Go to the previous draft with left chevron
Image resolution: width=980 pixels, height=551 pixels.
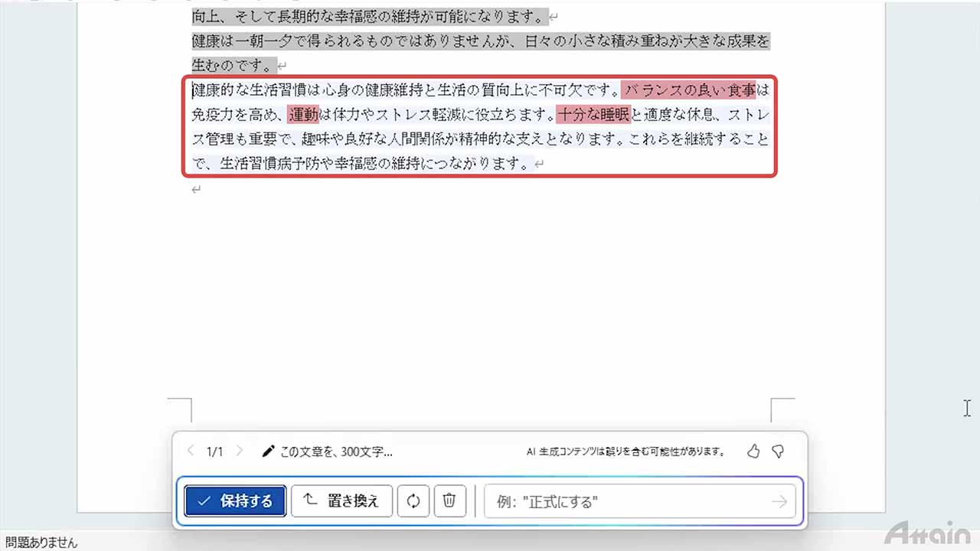point(191,452)
